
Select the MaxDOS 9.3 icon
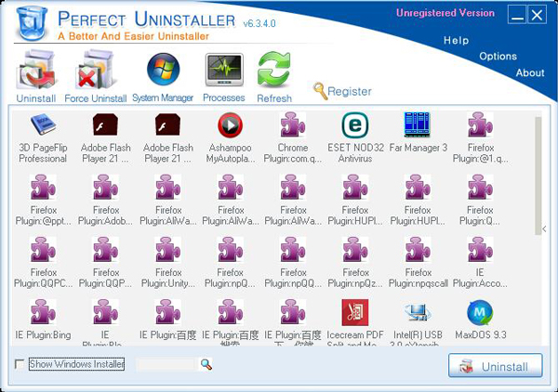480,312
